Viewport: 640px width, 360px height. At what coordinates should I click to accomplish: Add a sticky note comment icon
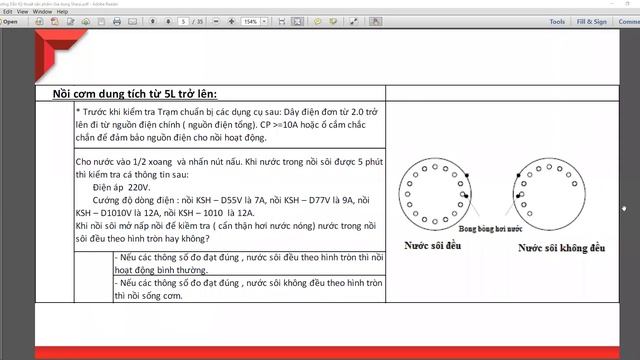pyautogui.click(x=318, y=21)
